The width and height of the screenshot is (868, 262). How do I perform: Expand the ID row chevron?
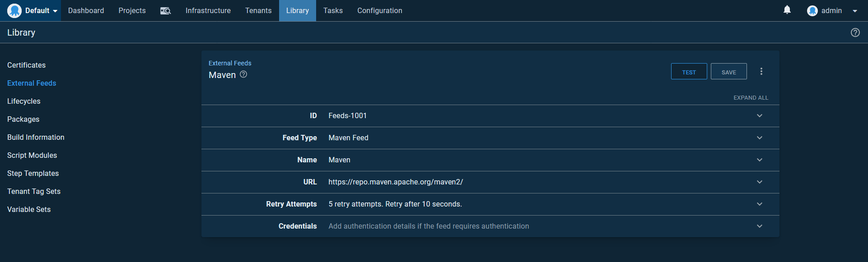pyautogui.click(x=759, y=116)
